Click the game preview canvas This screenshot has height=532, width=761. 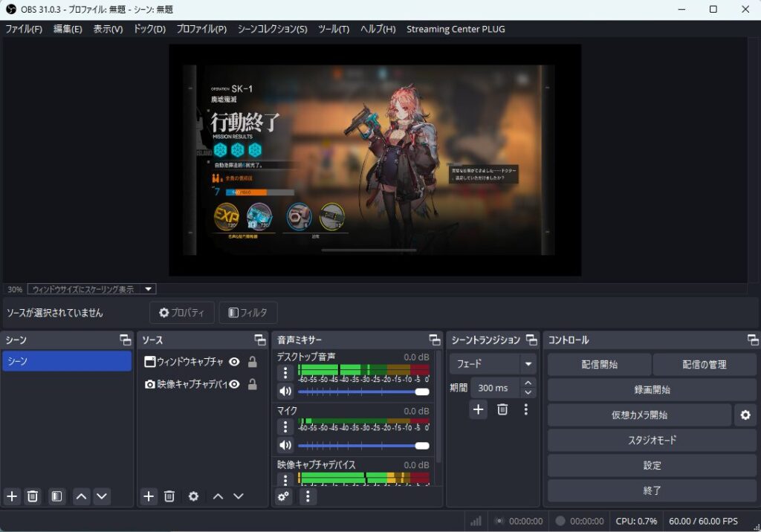click(375, 160)
